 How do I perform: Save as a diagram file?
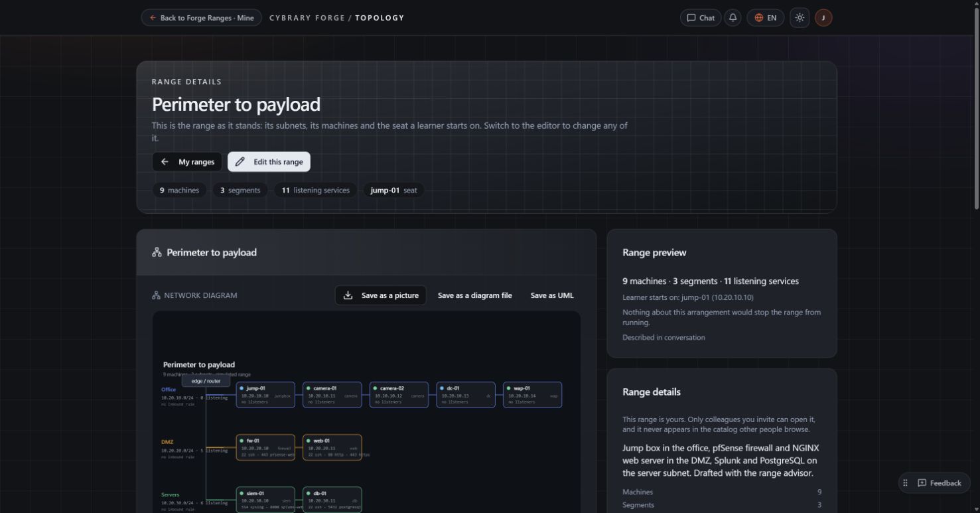point(475,295)
